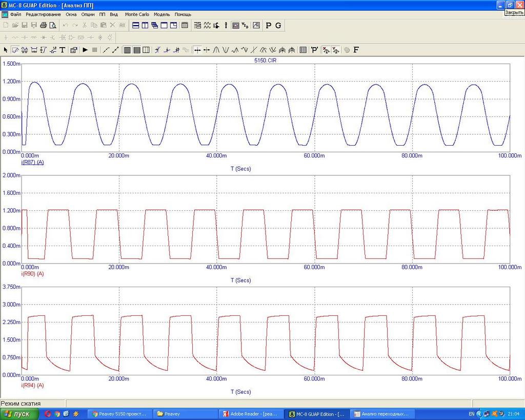Screen dimensions: 525x420
Task: Open the Windows пуск start button
Action: 19,414
